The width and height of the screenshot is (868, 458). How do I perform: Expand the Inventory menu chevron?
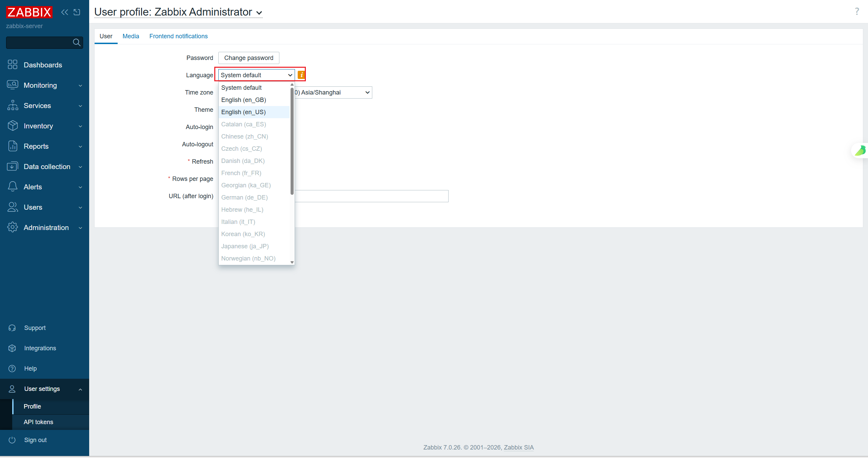[x=80, y=126]
